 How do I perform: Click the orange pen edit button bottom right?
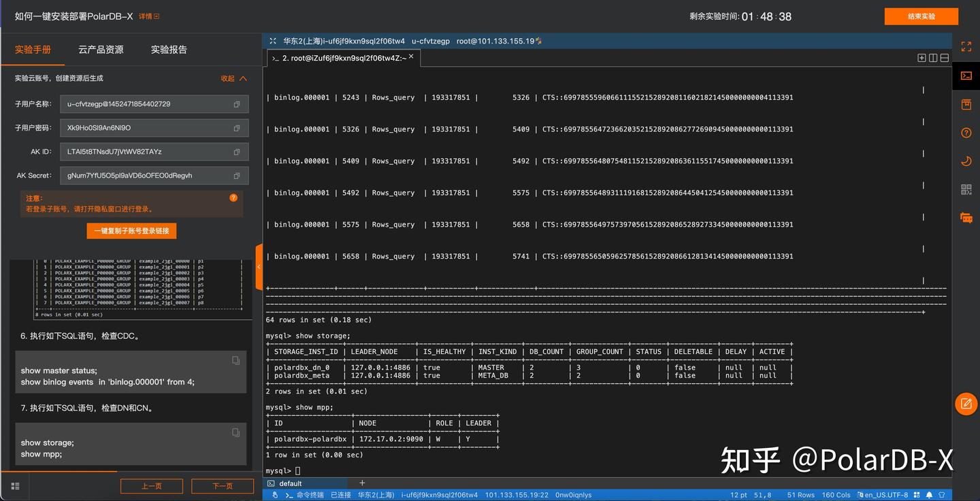click(x=966, y=404)
